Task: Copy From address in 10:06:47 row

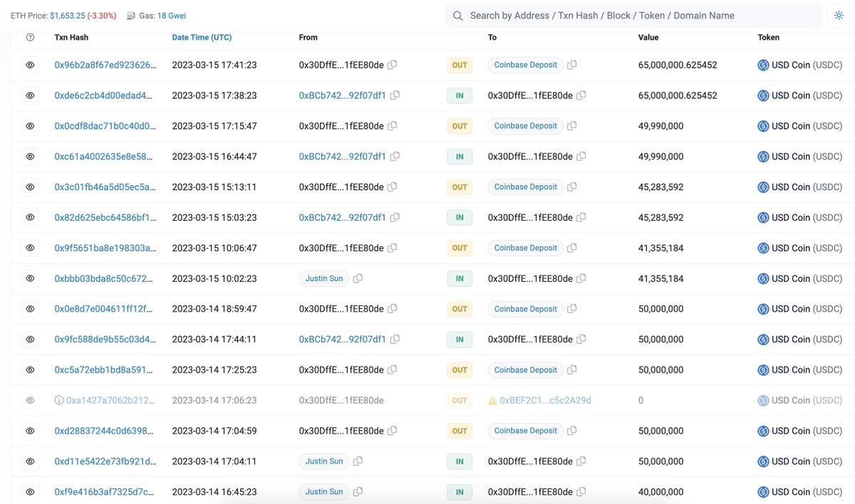Action: point(393,248)
